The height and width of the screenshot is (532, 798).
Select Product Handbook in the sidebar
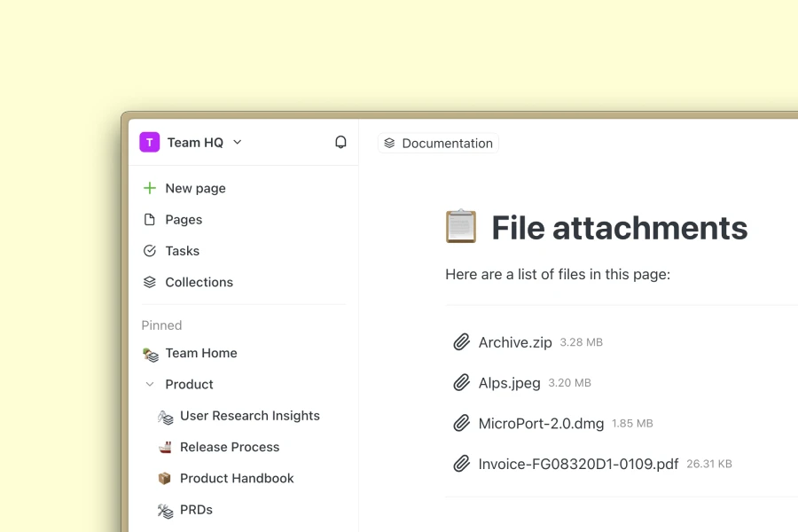[237, 478]
